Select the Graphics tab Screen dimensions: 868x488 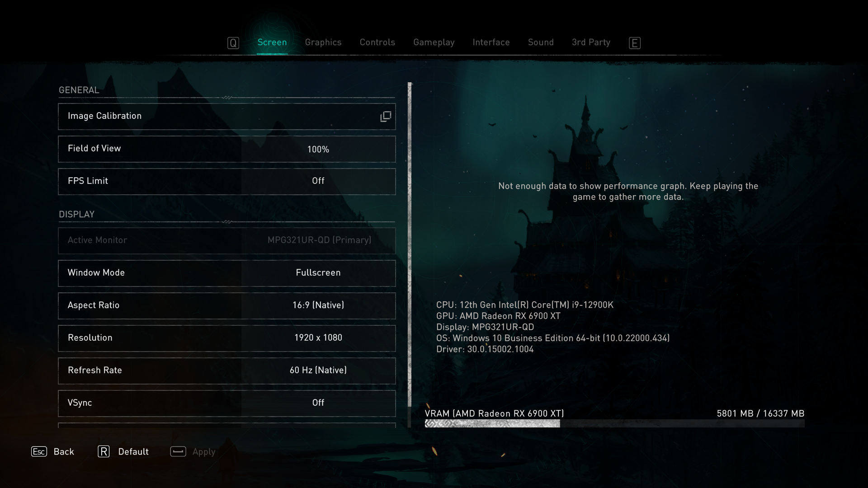coord(323,42)
